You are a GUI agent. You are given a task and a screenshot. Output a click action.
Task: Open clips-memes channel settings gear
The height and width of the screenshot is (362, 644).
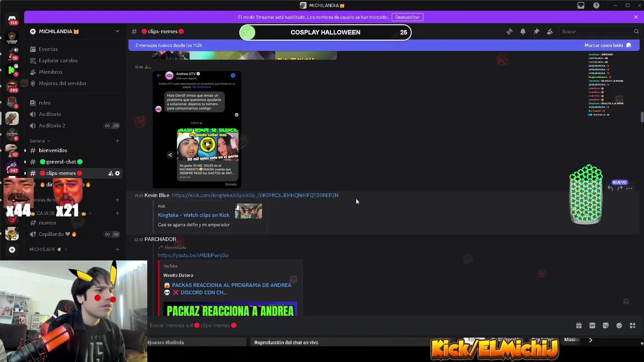click(118, 173)
